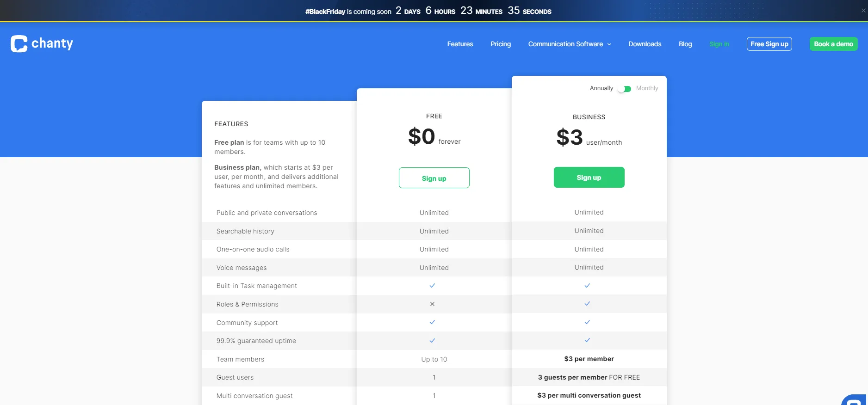Viewport: 868px width, 405px height.
Task: Click the $3 price
Action: tap(570, 137)
